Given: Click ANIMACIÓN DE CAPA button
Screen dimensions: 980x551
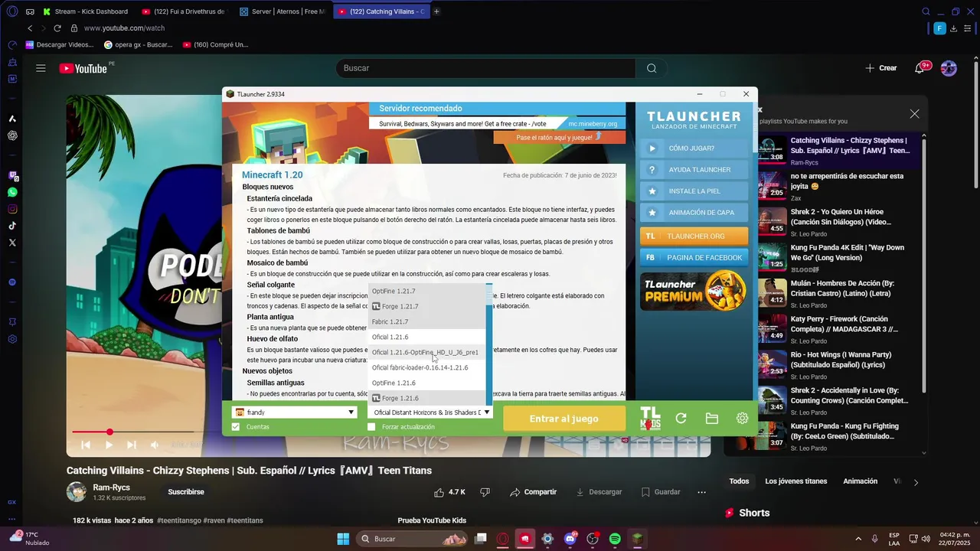Looking at the screenshot, I should tap(694, 213).
